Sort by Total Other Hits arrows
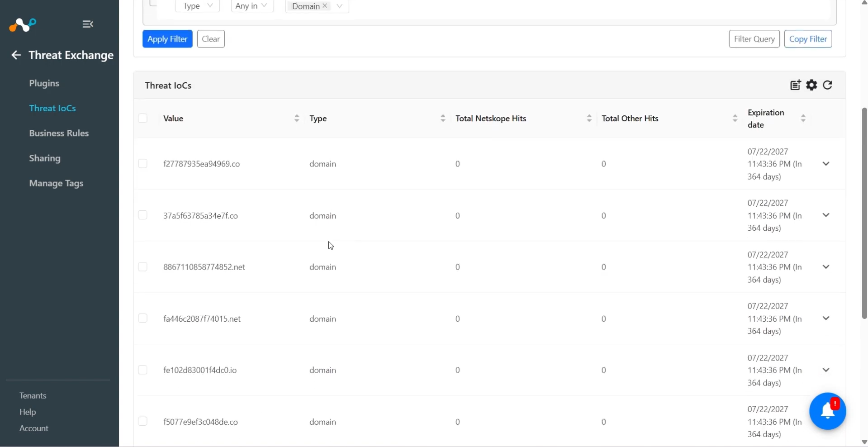The height and width of the screenshot is (447, 868). tap(735, 119)
